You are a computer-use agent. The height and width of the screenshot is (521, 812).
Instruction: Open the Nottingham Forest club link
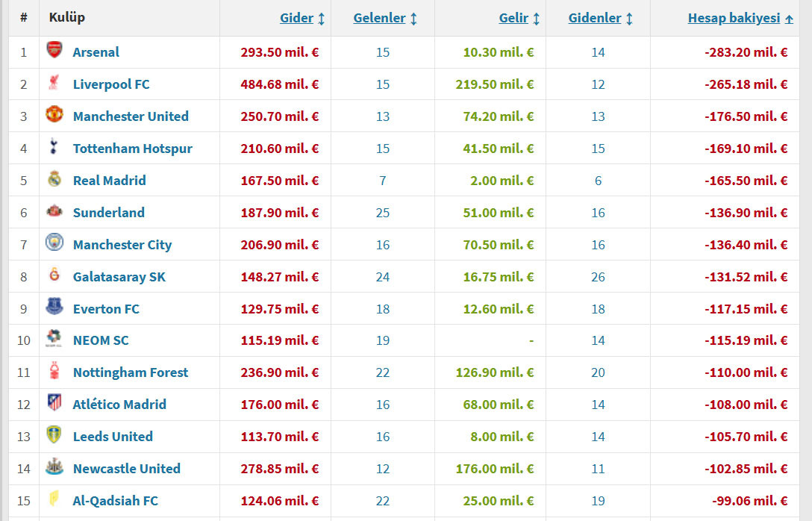coord(130,372)
